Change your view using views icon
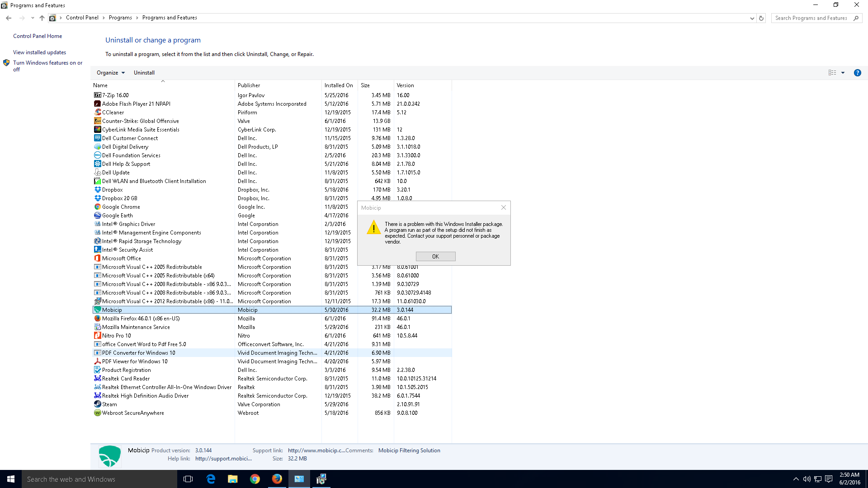 (x=832, y=73)
